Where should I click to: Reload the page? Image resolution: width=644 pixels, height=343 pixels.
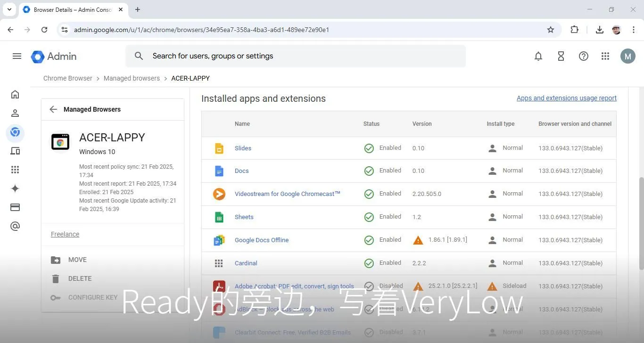(x=44, y=30)
